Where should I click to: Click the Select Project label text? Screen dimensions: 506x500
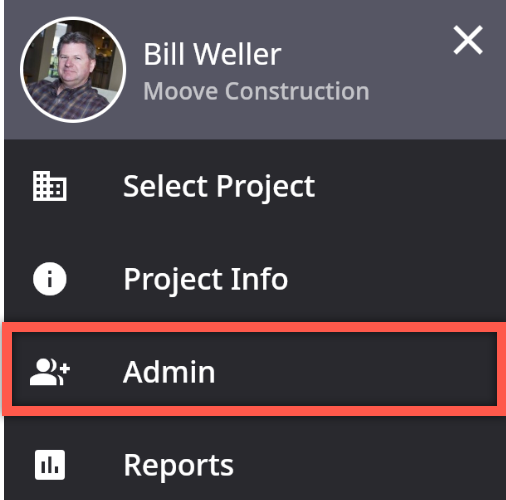tap(219, 187)
